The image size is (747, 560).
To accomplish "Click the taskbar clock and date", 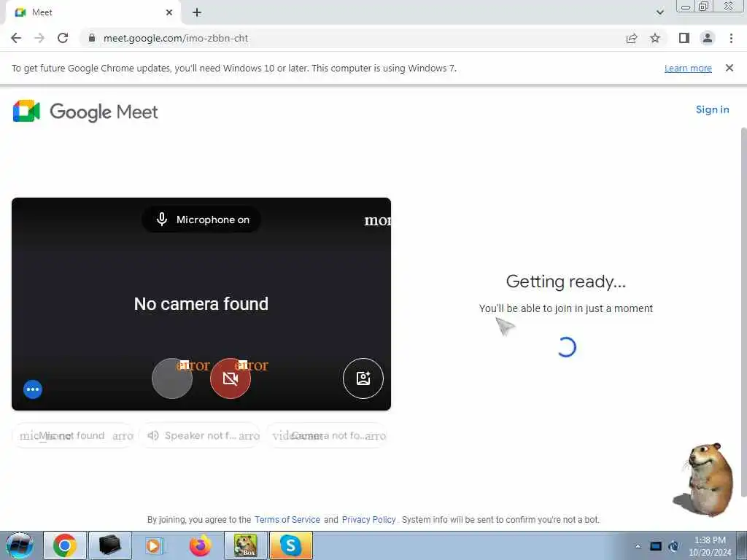I will tap(710, 546).
